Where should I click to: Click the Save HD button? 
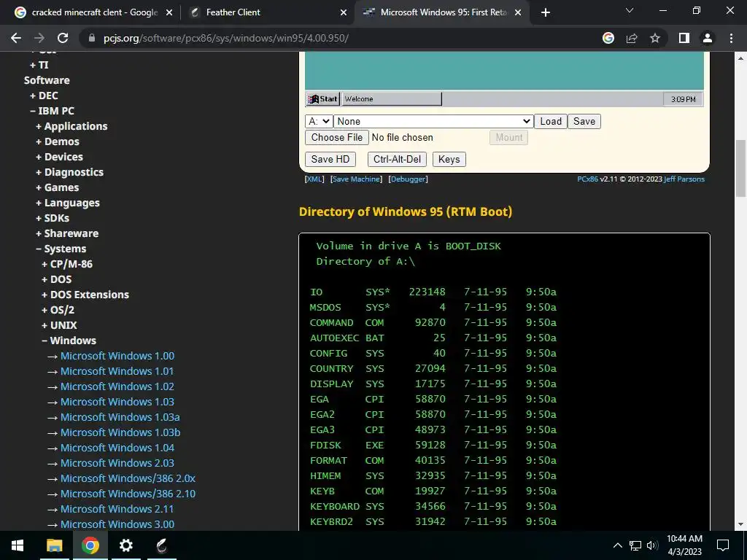tap(330, 160)
